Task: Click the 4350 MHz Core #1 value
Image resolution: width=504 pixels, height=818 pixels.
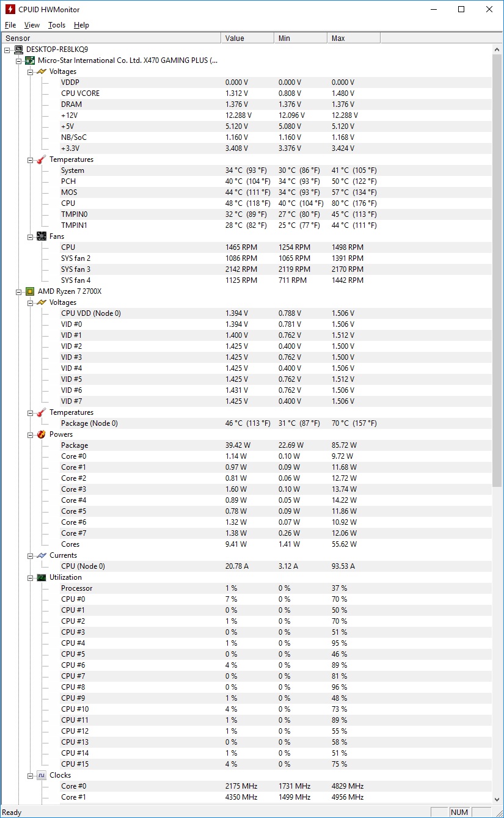Action: tap(241, 797)
